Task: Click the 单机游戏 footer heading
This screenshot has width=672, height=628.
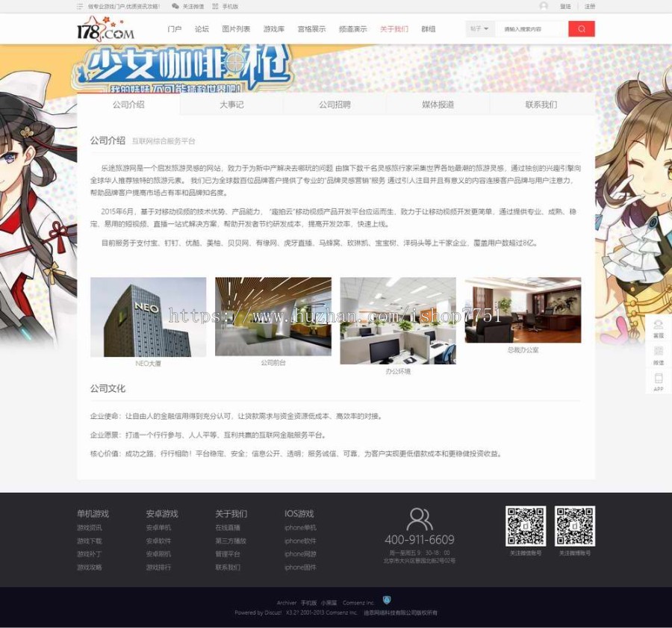Action: click(x=93, y=514)
